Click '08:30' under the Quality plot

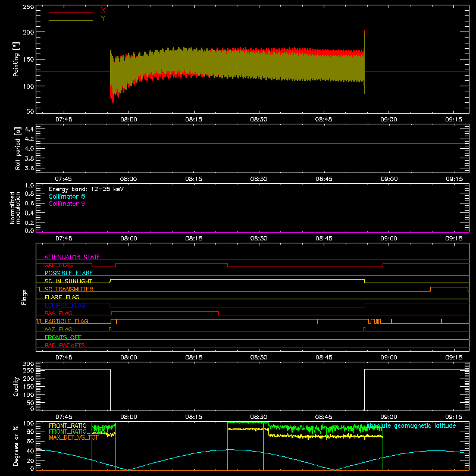click(x=259, y=417)
